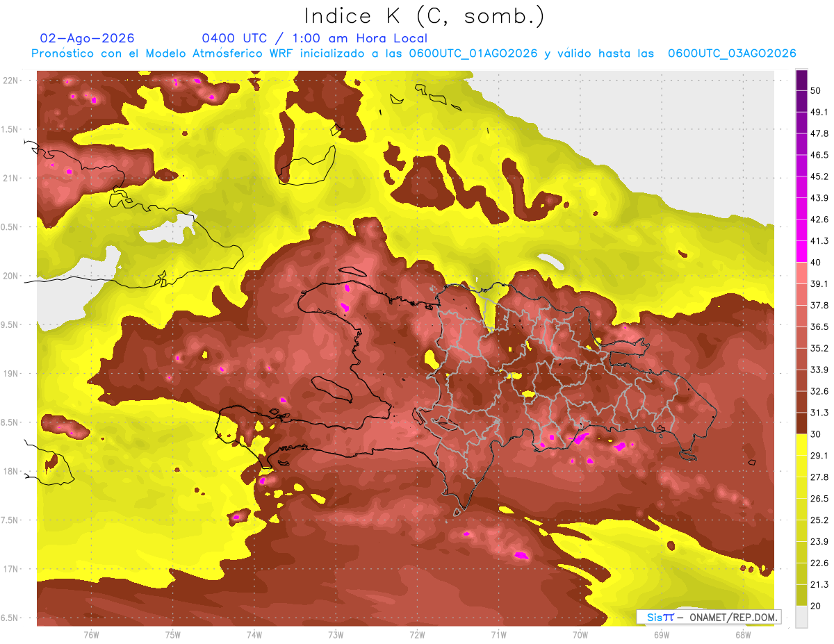Image resolution: width=834 pixels, height=644 pixels.
Task: Click colour scale label "41.3"
Action: coord(819,241)
